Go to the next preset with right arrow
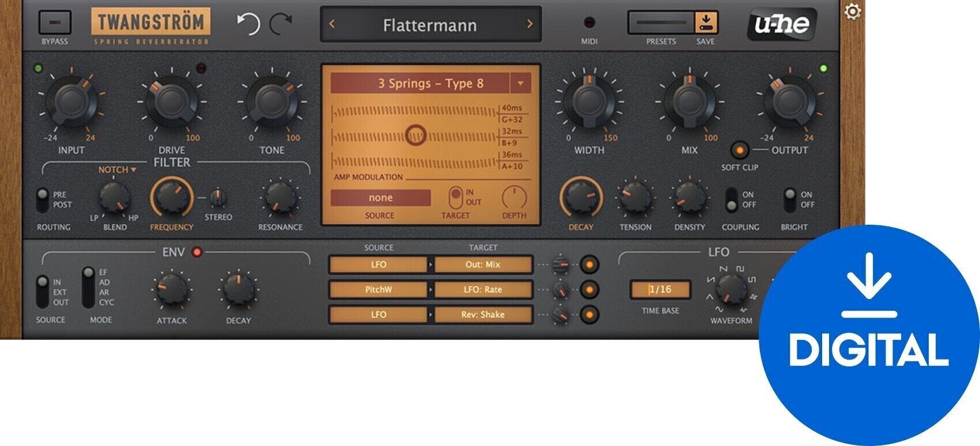The height and width of the screenshot is (446, 980). [x=529, y=24]
